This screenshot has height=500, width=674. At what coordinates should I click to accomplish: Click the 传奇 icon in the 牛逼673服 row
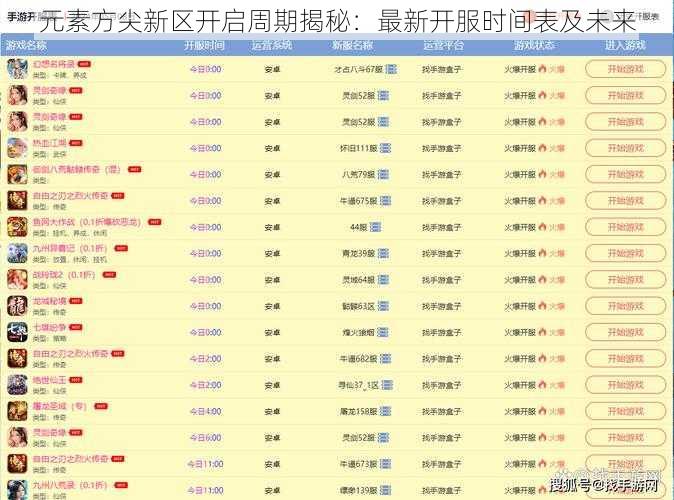pos(17,464)
